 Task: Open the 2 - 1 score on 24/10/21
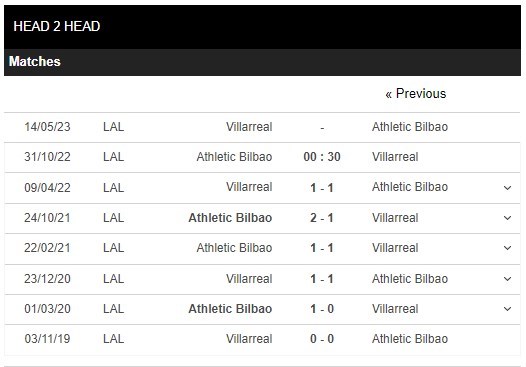click(x=322, y=218)
